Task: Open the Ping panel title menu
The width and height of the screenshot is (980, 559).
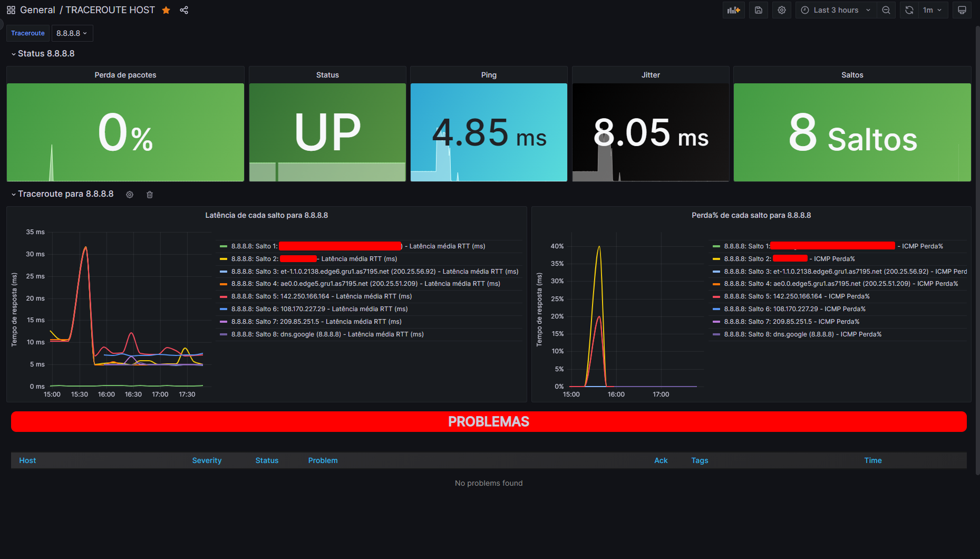Action: pyautogui.click(x=489, y=75)
